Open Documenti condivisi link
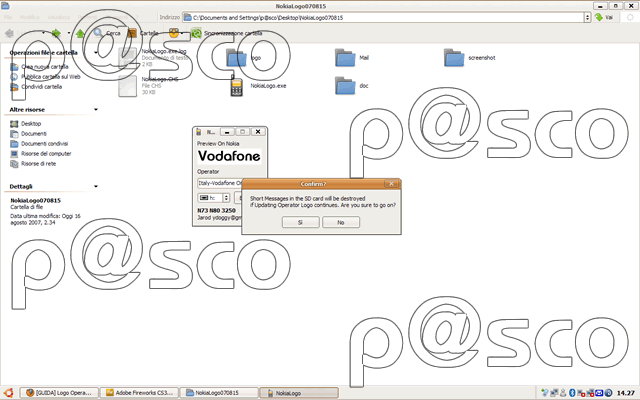 tap(39, 144)
